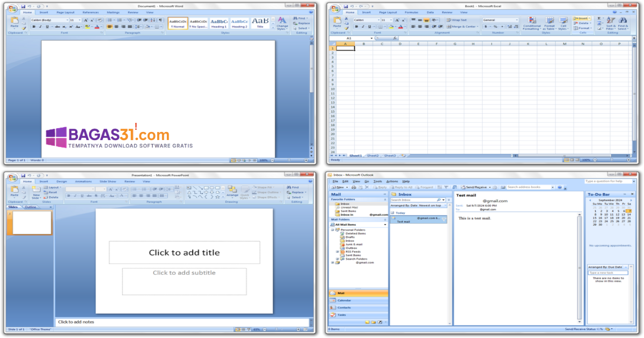Click the insert function fx icon in Excel

point(395,38)
